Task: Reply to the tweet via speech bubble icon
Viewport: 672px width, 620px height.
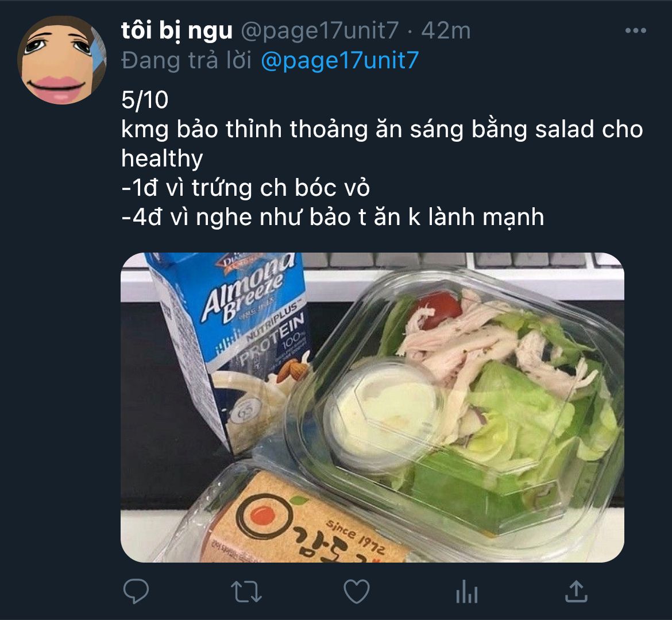Action: [136, 591]
